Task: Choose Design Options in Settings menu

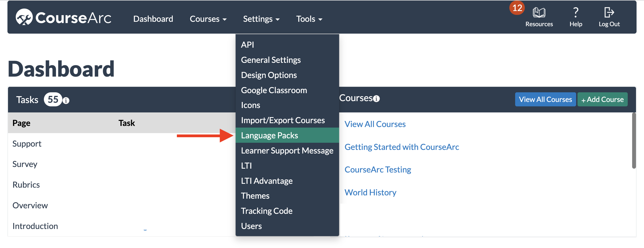Action: 287,75
